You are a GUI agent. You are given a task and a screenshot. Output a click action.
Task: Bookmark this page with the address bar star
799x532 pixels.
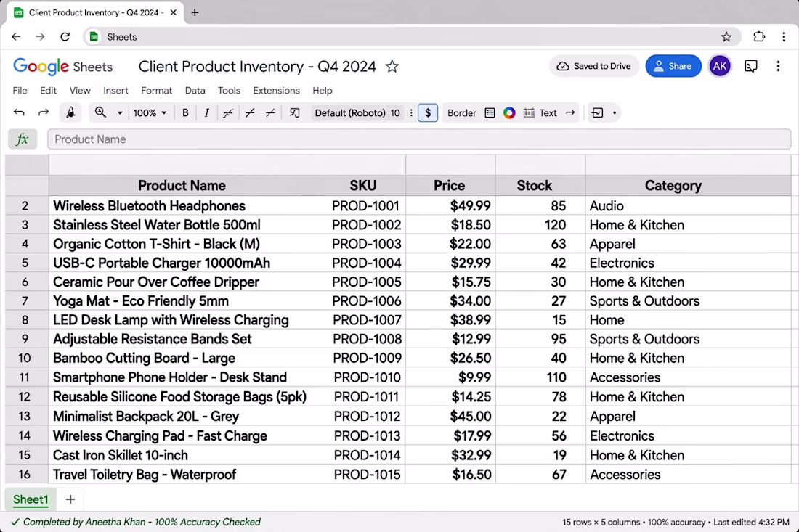[726, 37]
